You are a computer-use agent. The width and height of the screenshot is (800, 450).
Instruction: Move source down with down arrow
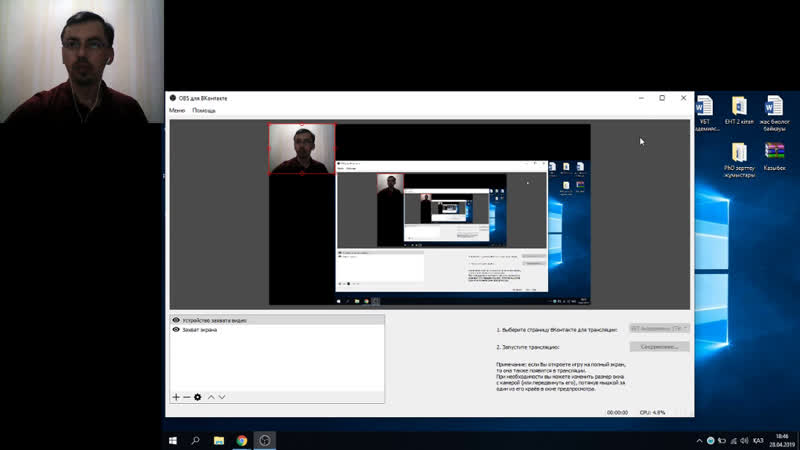point(222,397)
